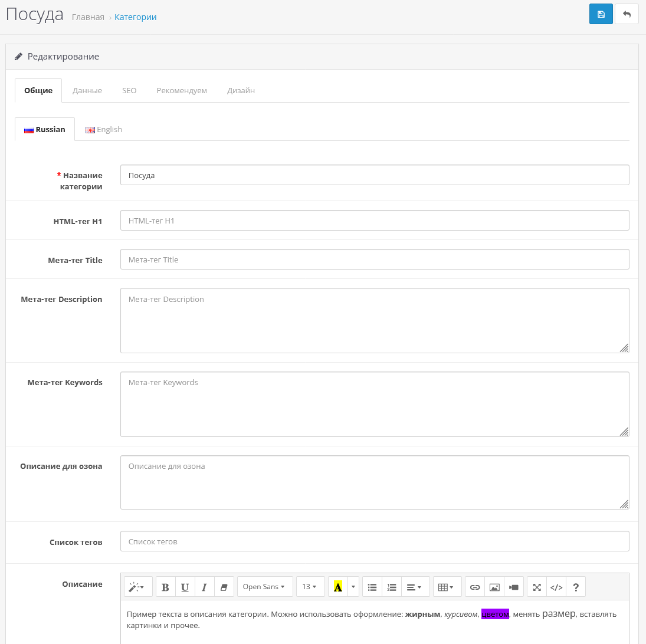
Task: Open the Open Sans font dropdown
Action: pyautogui.click(x=264, y=587)
